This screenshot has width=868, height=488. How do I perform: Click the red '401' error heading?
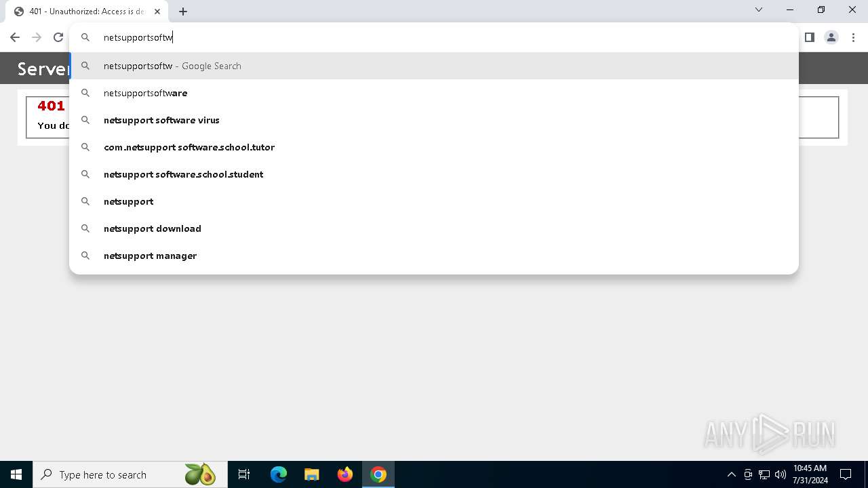[51, 106]
